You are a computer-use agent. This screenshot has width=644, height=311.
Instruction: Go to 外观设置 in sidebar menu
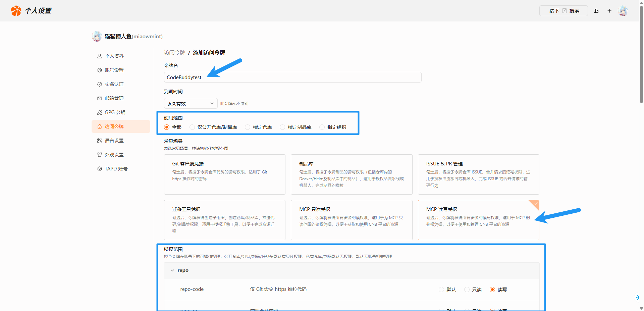tap(114, 155)
